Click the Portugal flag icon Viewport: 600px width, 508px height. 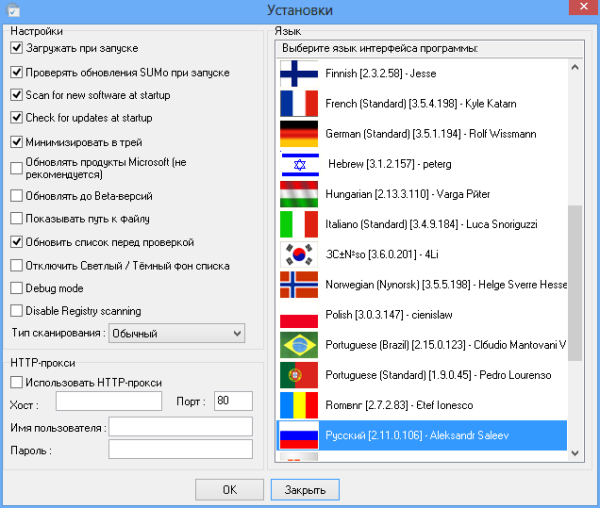(299, 375)
